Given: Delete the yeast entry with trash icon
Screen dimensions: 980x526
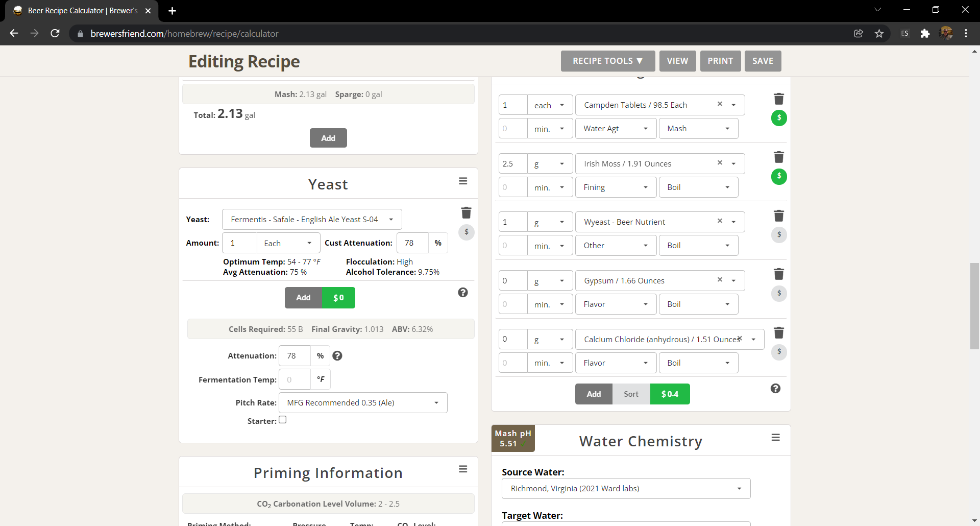Looking at the screenshot, I should click(x=466, y=212).
